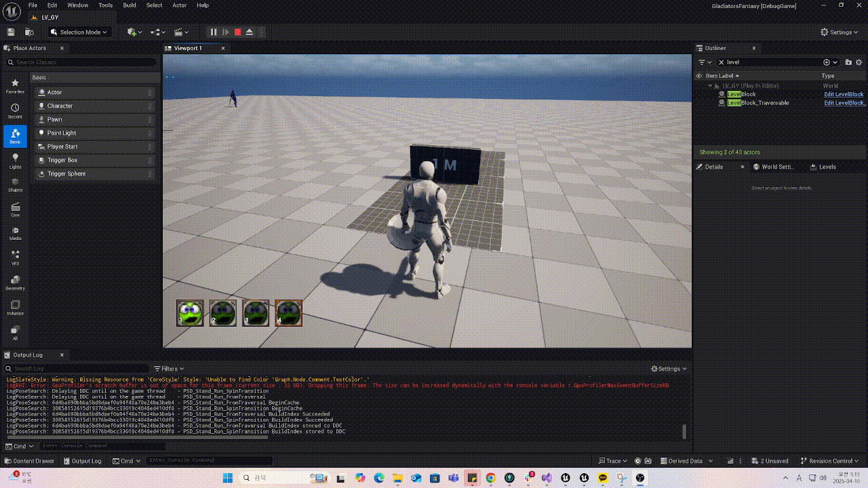Click the Windows Start button
The image size is (868, 488).
coord(226,478)
